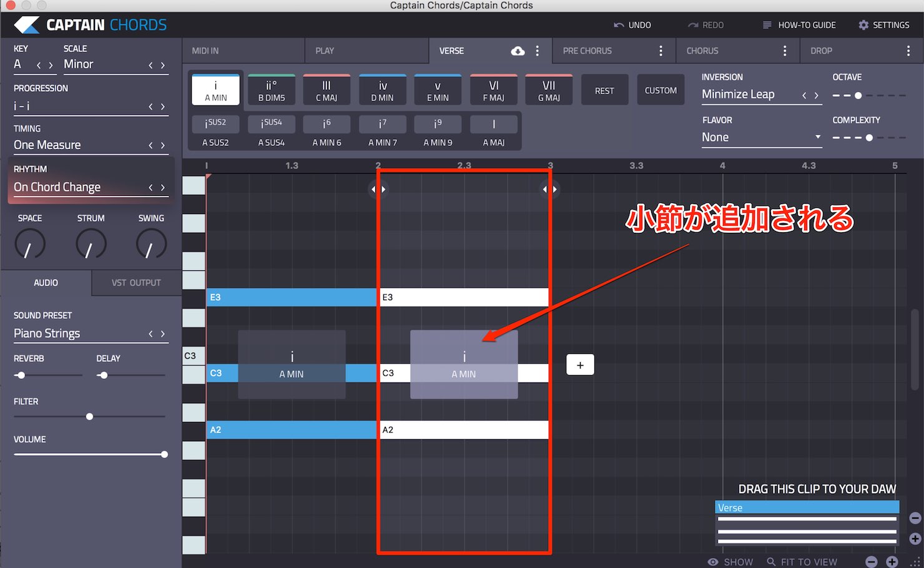The image size is (924, 568).
Task: Click next arrow for Progression
Action: [163, 107]
